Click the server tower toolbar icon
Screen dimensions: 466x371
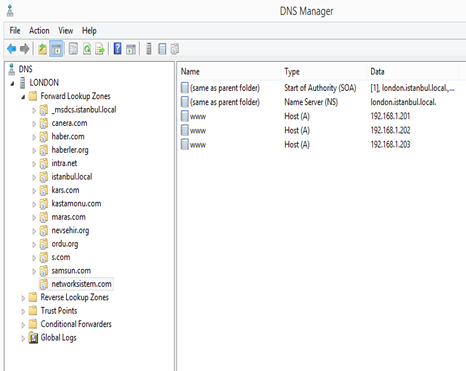pos(149,49)
